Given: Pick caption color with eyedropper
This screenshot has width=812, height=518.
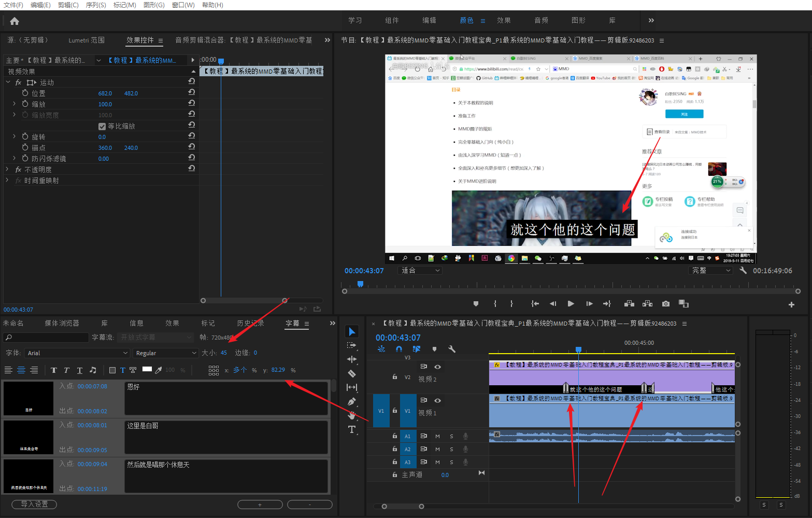Looking at the screenshot, I should tap(159, 370).
